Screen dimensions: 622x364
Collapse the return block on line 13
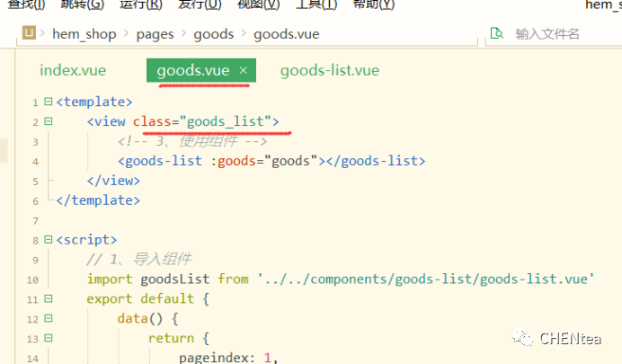(x=49, y=338)
